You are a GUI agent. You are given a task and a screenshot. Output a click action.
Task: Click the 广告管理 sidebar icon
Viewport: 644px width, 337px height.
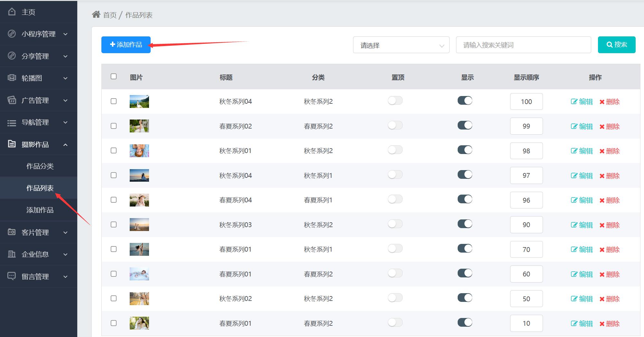tap(12, 100)
